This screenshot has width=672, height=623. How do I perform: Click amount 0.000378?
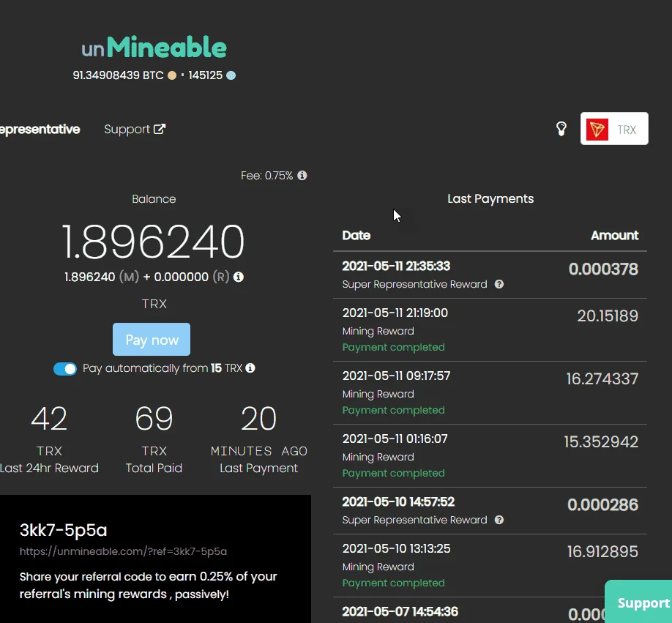click(603, 269)
